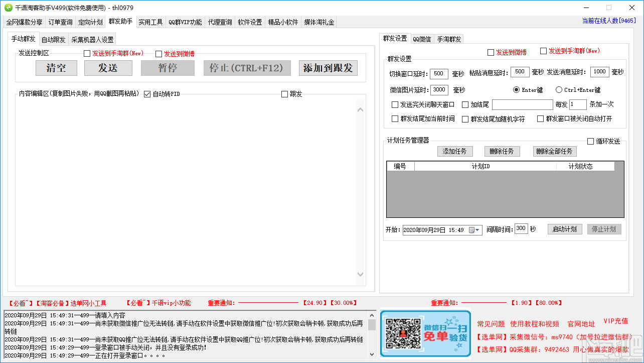Open the 精品小软件 tab
The width and height of the screenshot is (644, 363).
[283, 22]
